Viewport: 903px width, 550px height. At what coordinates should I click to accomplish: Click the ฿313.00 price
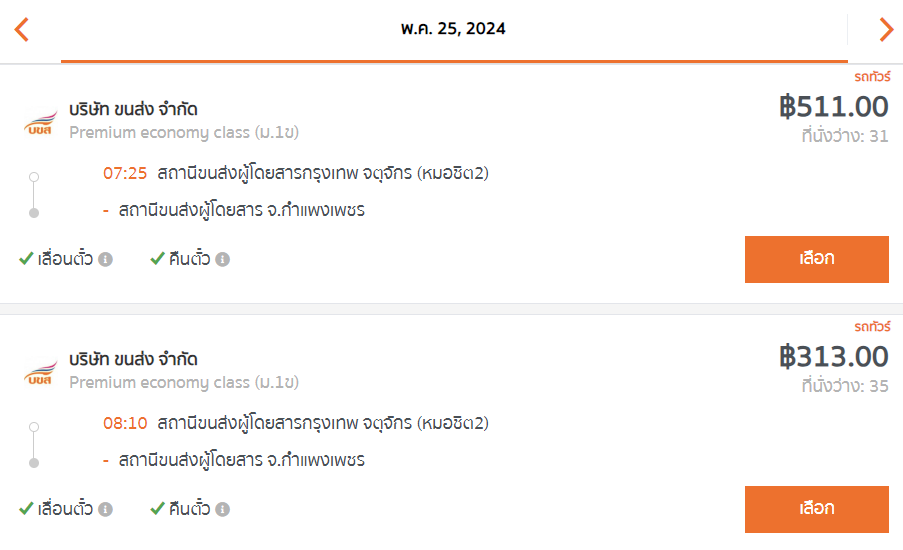834,356
